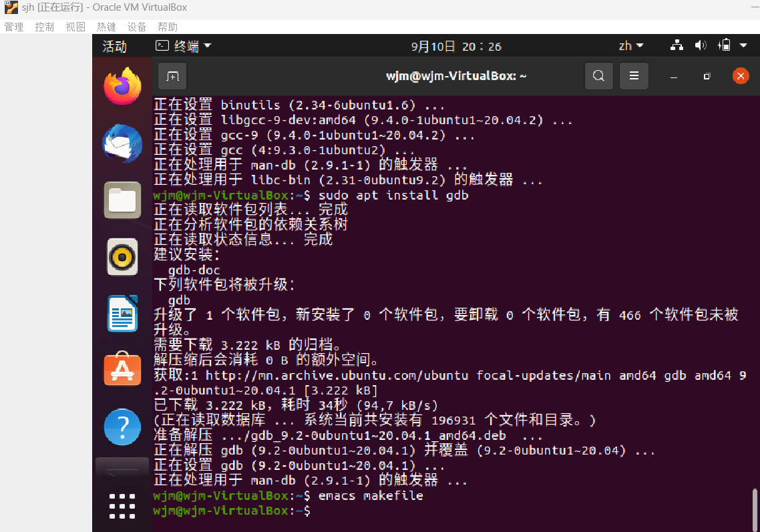Open VirtualBox 管理 menu

click(x=13, y=27)
